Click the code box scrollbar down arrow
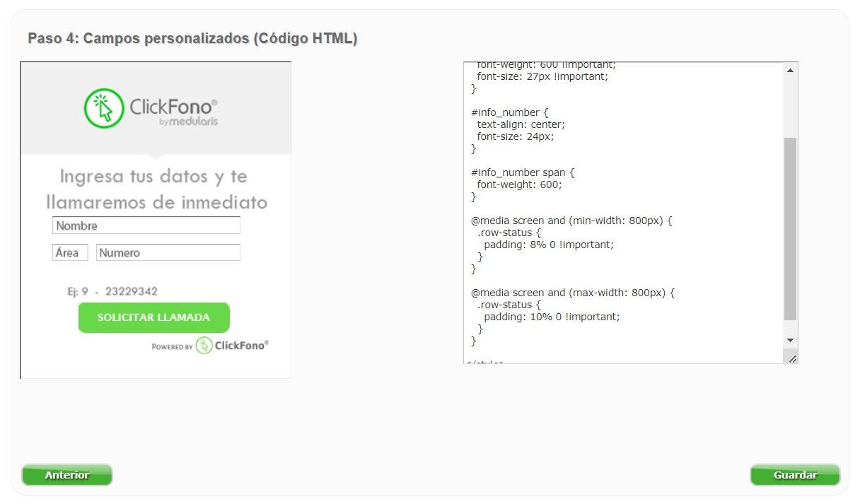 pyautogui.click(x=791, y=341)
